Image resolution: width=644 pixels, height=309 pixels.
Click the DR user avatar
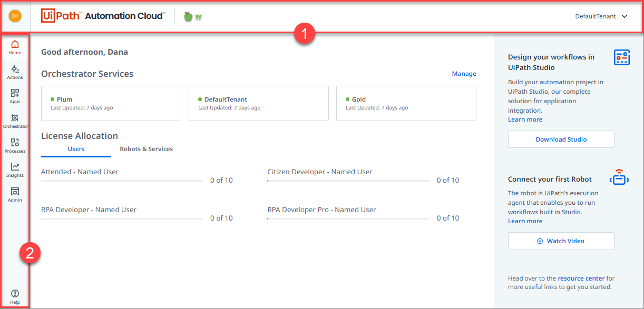(x=15, y=16)
